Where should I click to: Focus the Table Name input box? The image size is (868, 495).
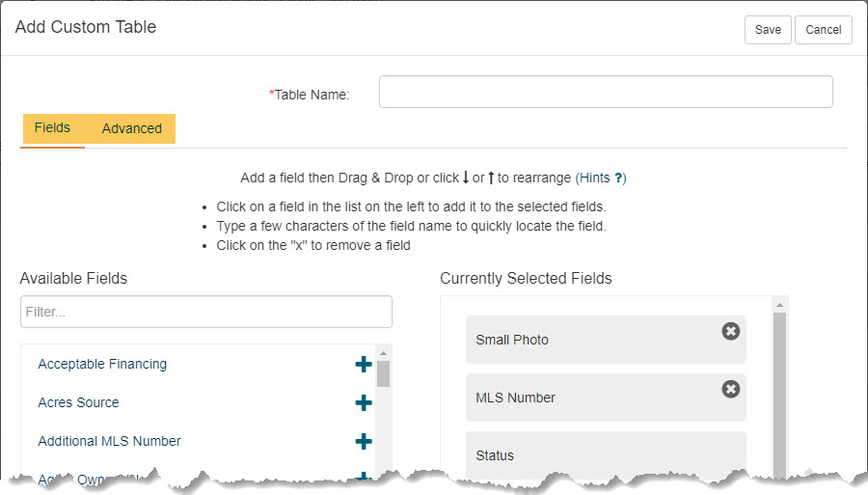pyautogui.click(x=606, y=92)
